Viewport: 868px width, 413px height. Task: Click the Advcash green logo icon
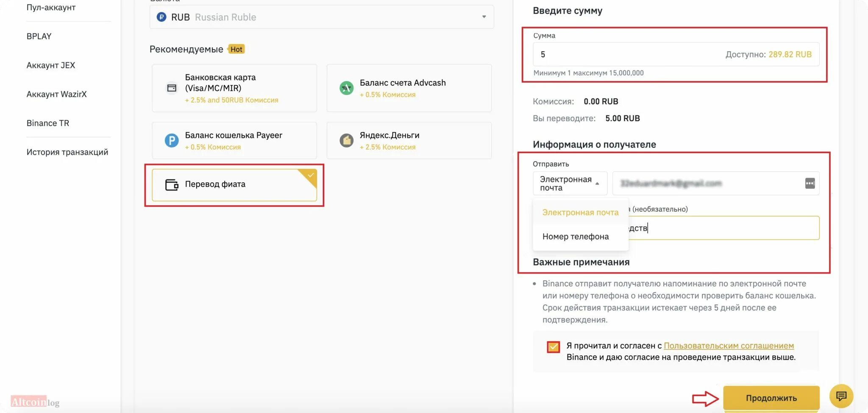click(x=346, y=88)
